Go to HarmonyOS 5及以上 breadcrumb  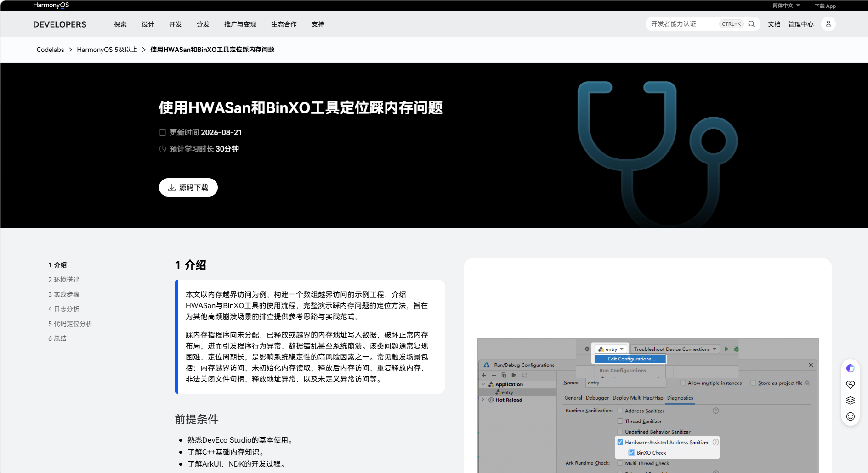(x=107, y=50)
